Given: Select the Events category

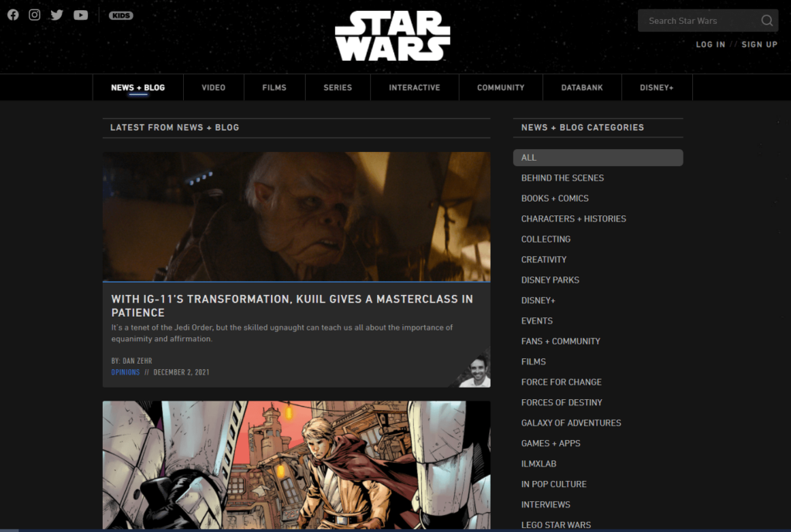Looking at the screenshot, I should pos(537,320).
